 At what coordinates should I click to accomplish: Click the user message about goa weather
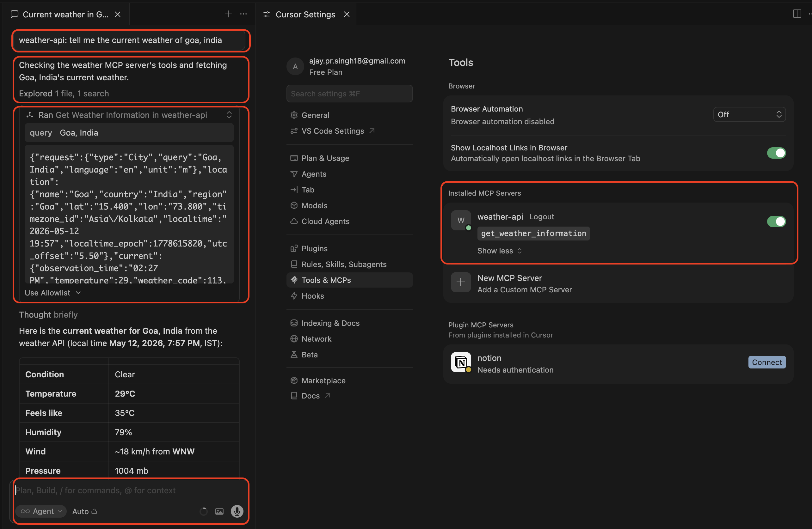tap(129, 40)
